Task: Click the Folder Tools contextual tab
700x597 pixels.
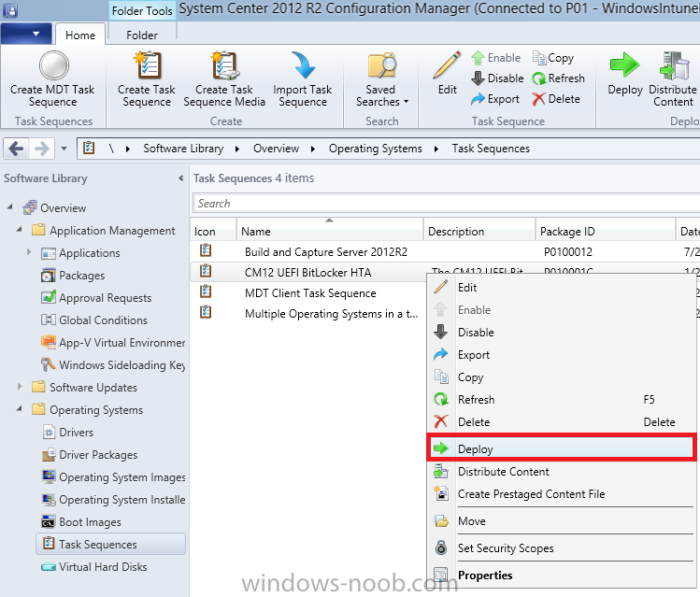Action: (142, 10)
